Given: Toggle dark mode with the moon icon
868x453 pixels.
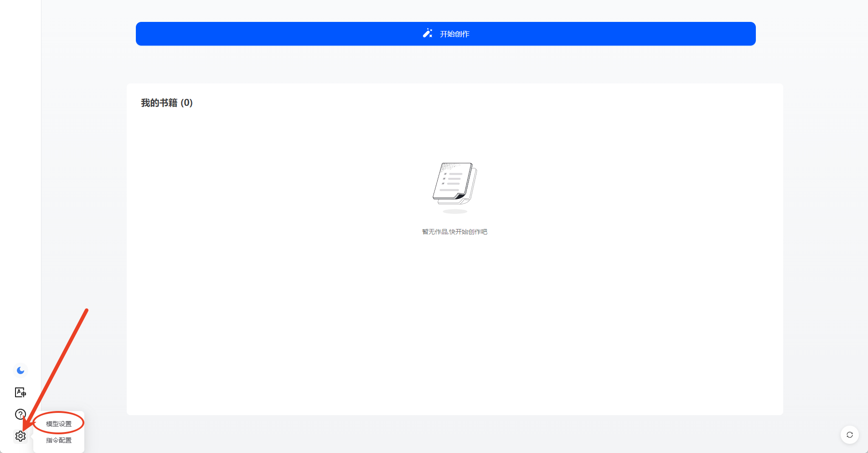Looking at the screenshot, I should coord(21,370).
